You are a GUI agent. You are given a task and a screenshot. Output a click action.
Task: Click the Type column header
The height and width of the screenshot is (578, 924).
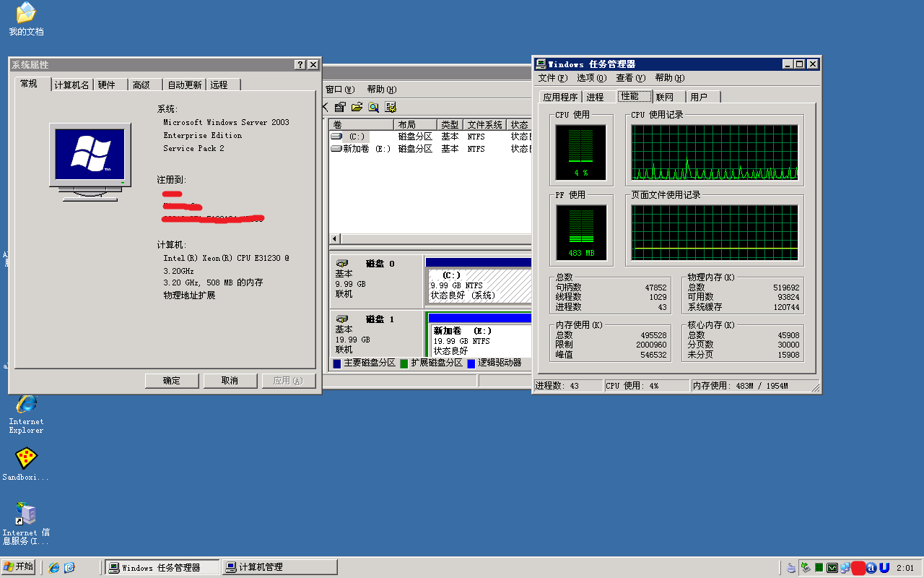449,125
